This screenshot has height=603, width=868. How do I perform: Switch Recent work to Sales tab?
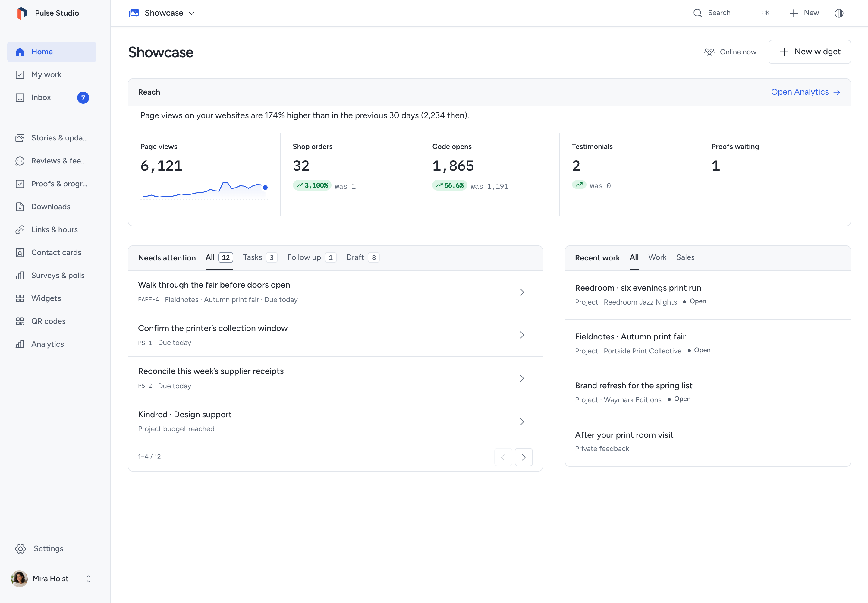(685, 258)
